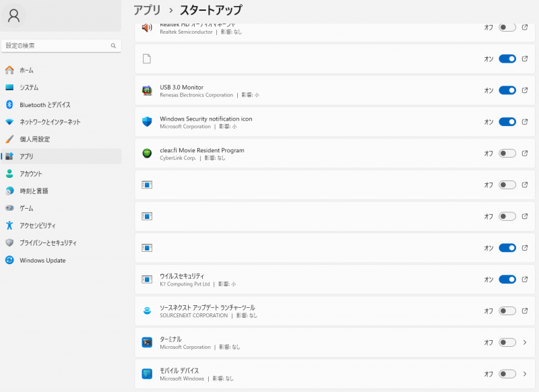Disable USB 3.0 Monitor startup toggle
Screen dimensions: 539x392
[507, 90]
